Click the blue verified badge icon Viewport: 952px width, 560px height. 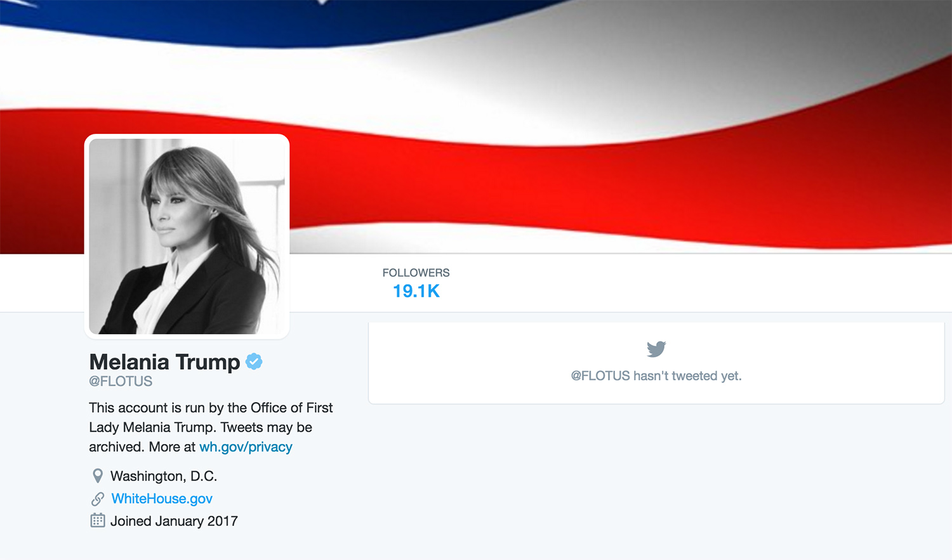254,361
